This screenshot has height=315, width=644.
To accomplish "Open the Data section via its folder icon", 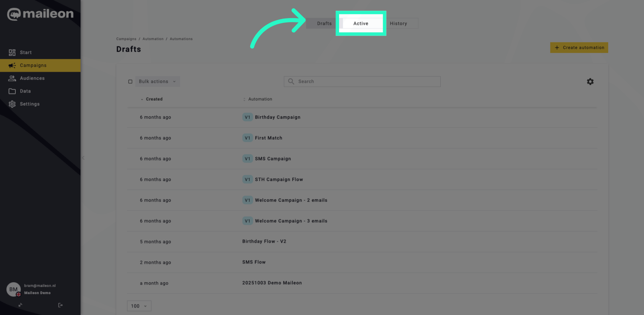I will click(x=12, y=91).
